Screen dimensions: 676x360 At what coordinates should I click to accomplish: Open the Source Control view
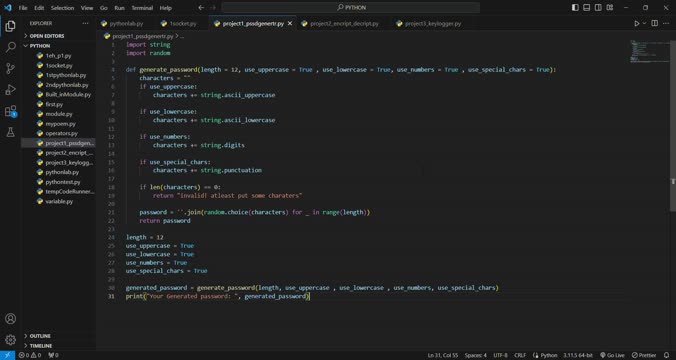[x=10, y=68]
